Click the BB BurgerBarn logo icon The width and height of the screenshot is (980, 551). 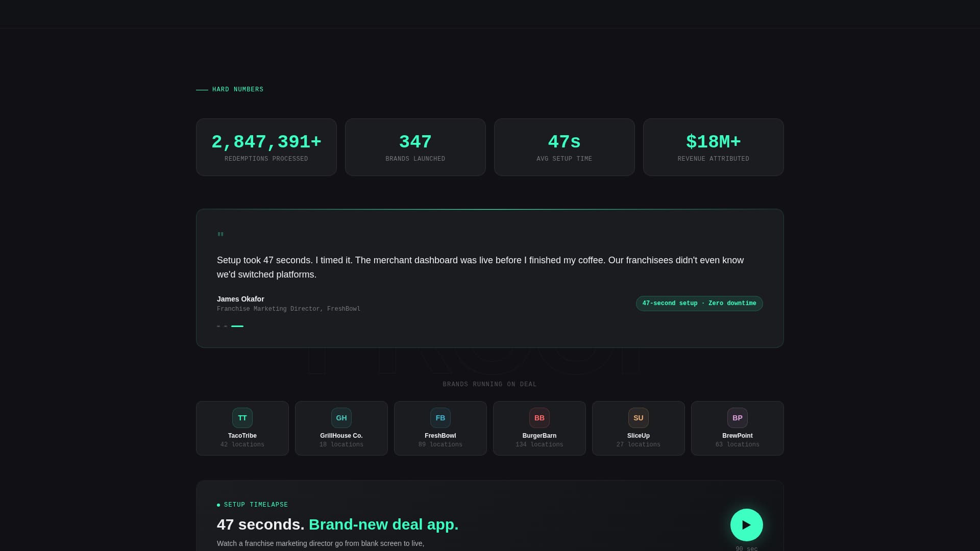540,418
